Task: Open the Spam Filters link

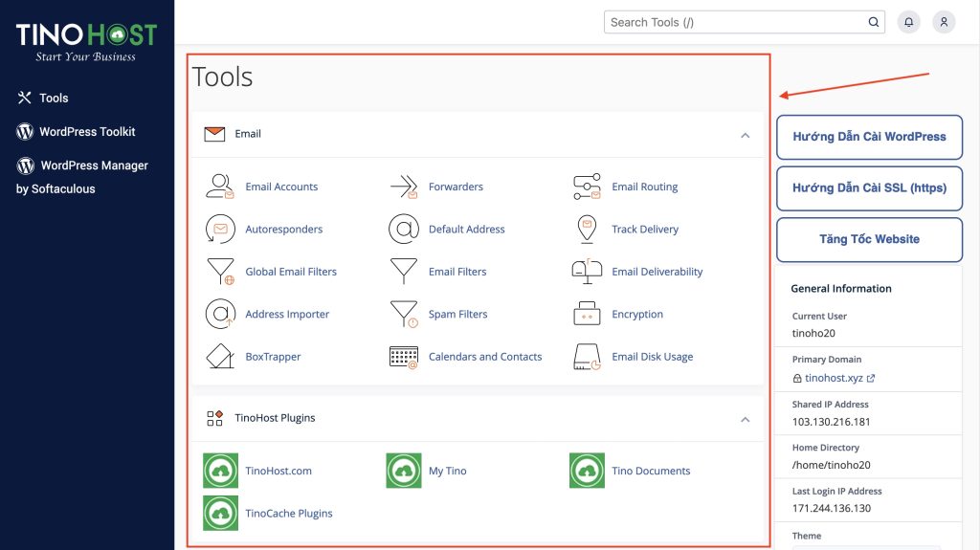Action: (x=457, y=314)
